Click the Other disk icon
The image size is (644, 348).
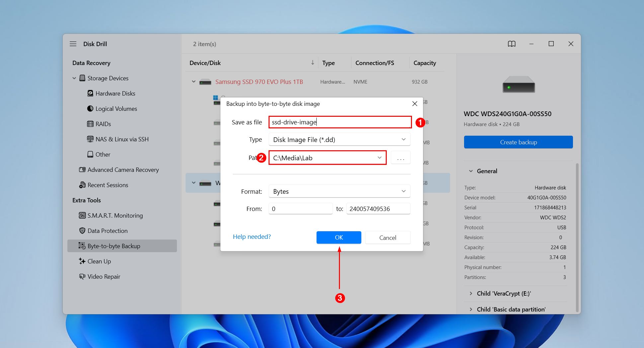[90, 154]
